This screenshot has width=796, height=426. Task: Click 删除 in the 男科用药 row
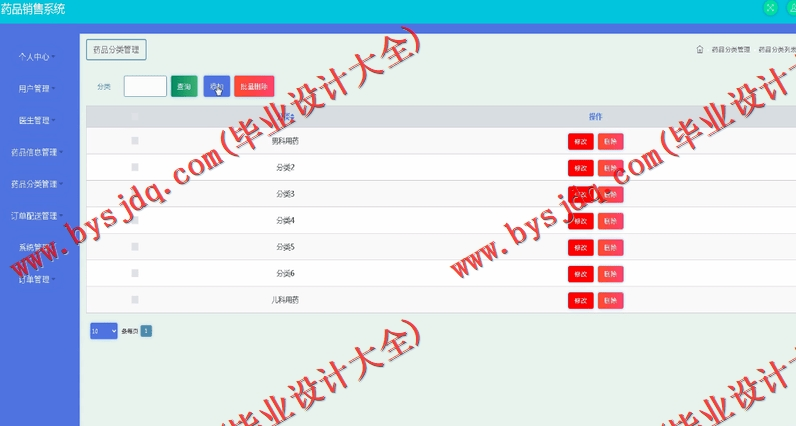tap(610, 142)
